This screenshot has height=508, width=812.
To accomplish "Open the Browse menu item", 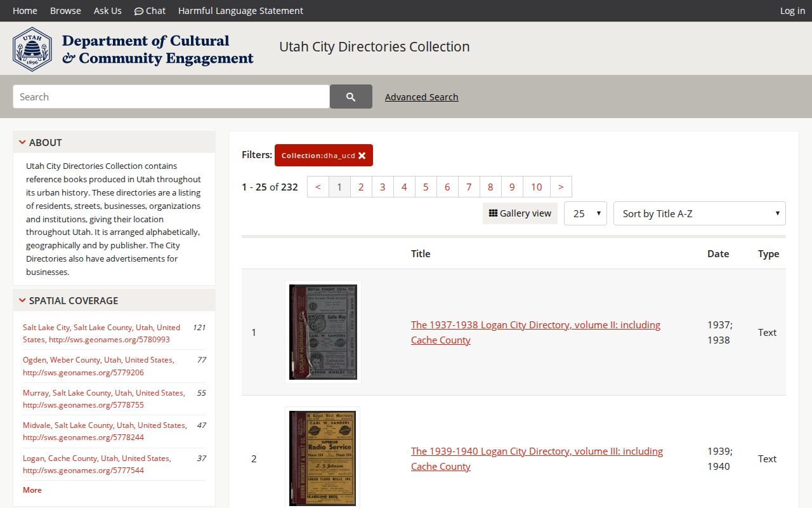I will click(65, 11).
